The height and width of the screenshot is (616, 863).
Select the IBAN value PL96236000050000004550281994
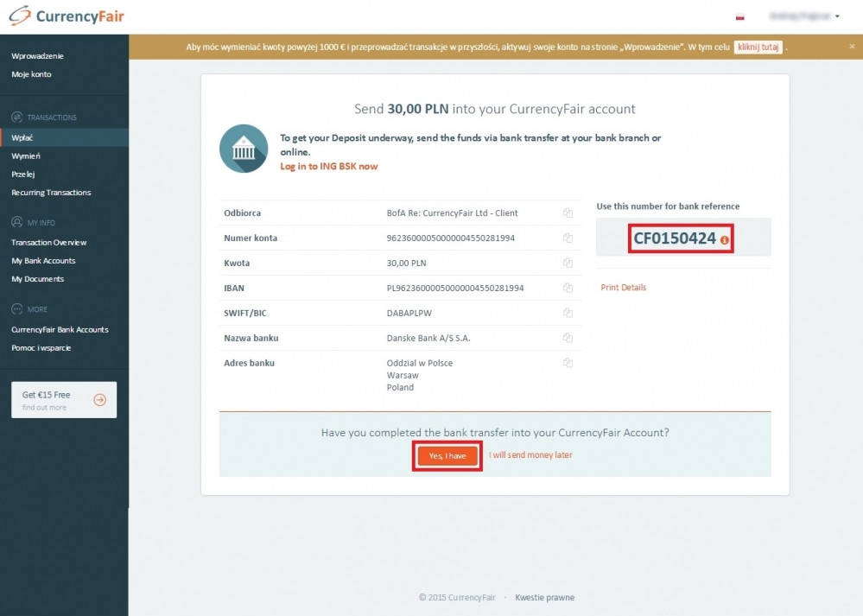tap(455, 288)
